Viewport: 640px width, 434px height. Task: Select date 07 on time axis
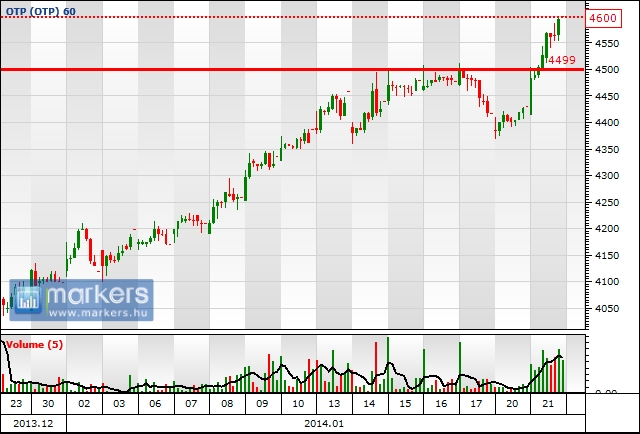coord(191,404)
